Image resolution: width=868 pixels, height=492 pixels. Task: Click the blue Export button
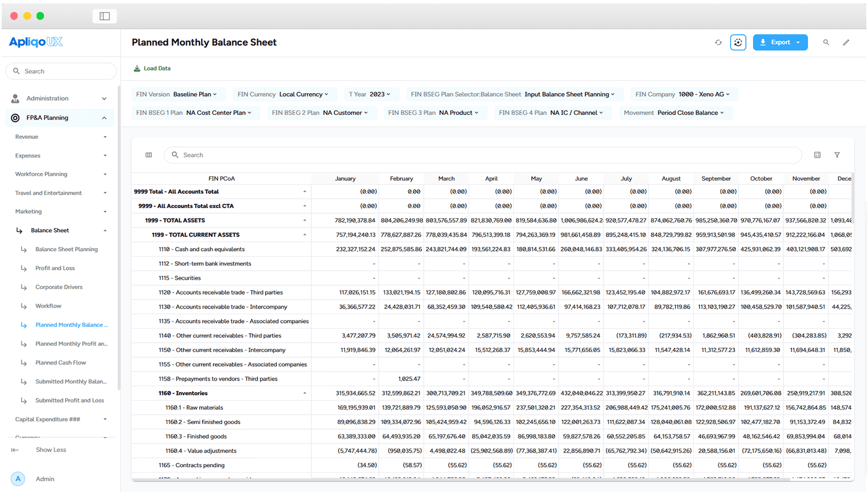[780, 42]
